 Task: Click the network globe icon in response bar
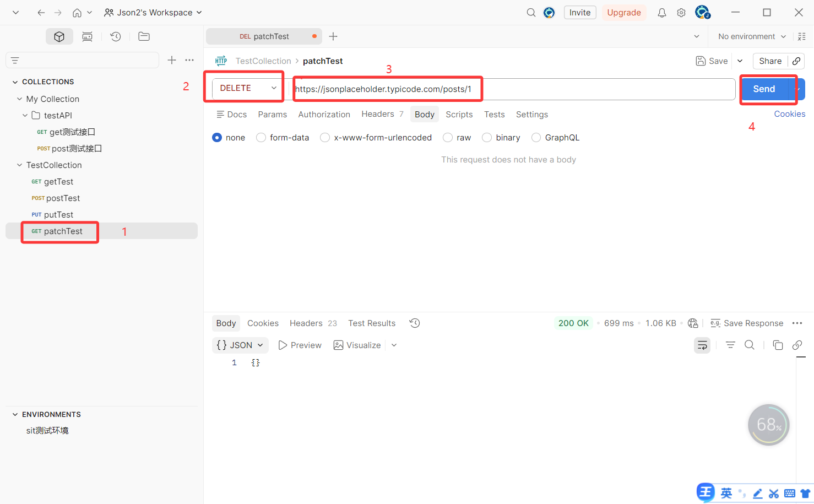pos(693,323)
